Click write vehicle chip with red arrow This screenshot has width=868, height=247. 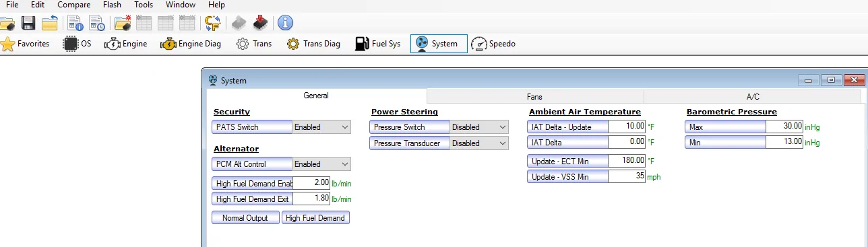click(260, 24)
